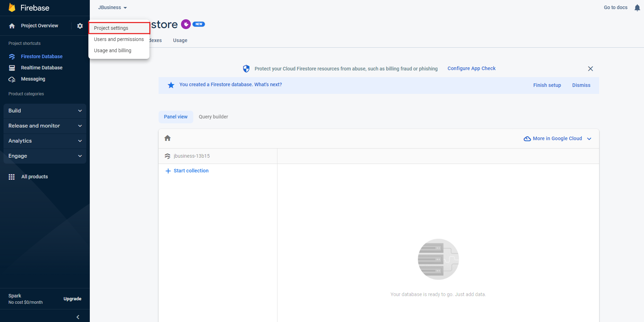Close the App Check banner
Image resolution: width=644 pixels, height=322 pixels.
point(590,69)
